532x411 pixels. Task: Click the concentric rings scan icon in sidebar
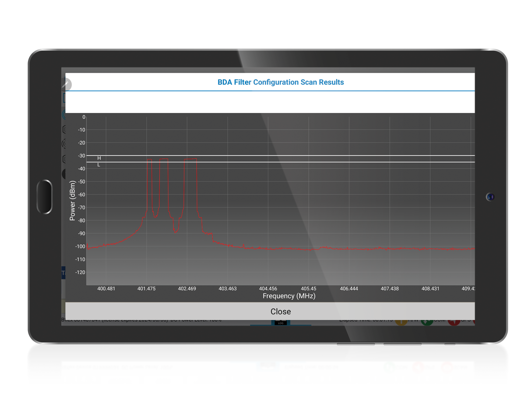coord(64,143)
